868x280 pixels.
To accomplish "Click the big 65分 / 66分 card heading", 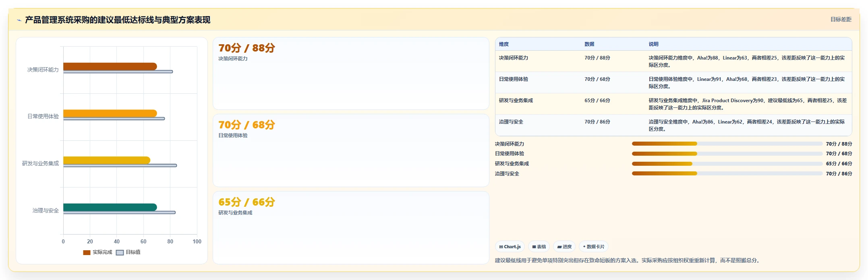I will [x=247, y=202].
